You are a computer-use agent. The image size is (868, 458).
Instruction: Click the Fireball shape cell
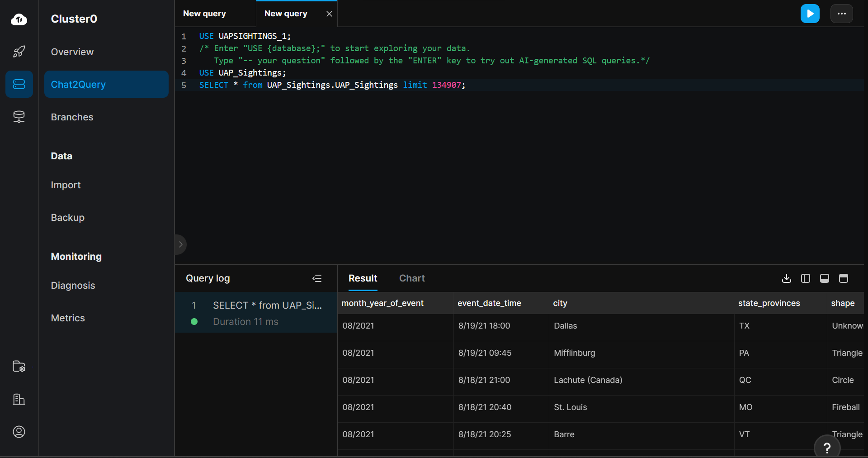click(x=846, y=407)
